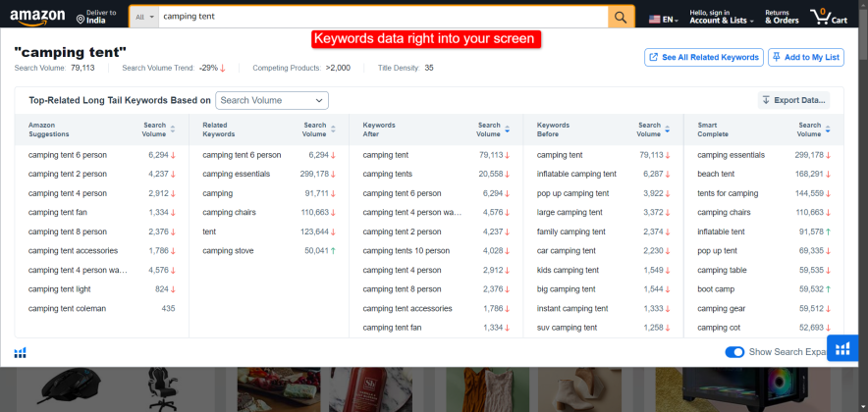Click 'pop up camping tent' keyword

tap(573, 193)
